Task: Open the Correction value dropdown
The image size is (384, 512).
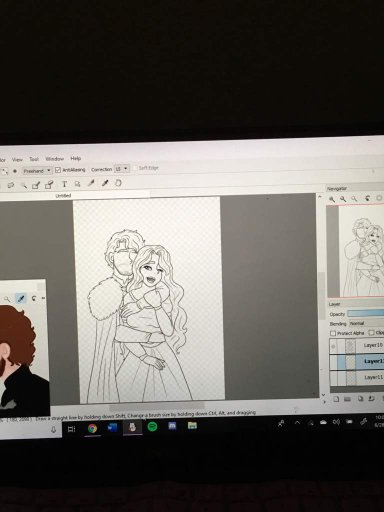Action: (122, 169)
